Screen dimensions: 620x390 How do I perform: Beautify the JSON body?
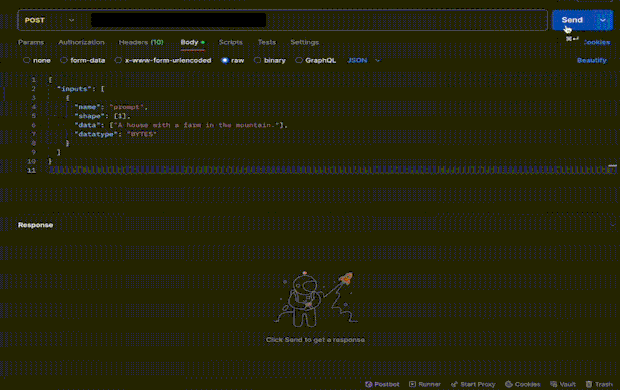coord(592,61)
